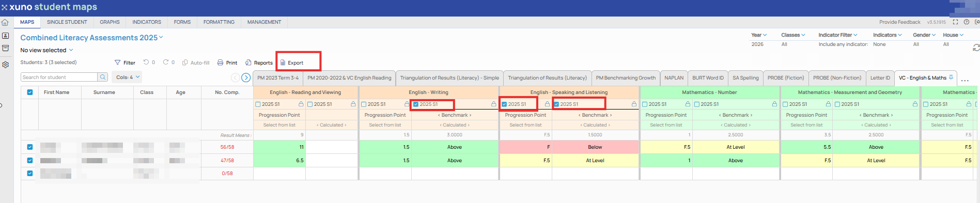
Task: Click the Search for student field
Action: pyautogui.click(x=59, y=77)
